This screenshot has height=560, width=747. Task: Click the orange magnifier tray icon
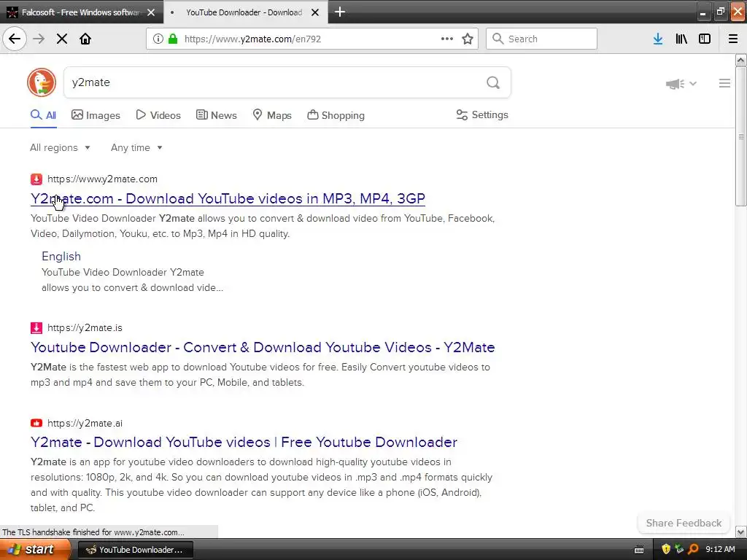coord(693,550)
